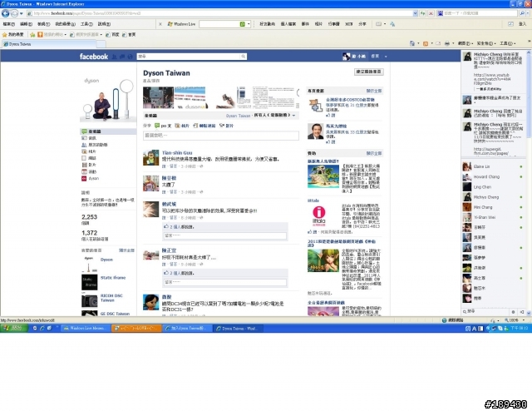Screen dimensions: 532x411
Task: Open Tian-shin Guu's profile link
Action: [177, 153]
